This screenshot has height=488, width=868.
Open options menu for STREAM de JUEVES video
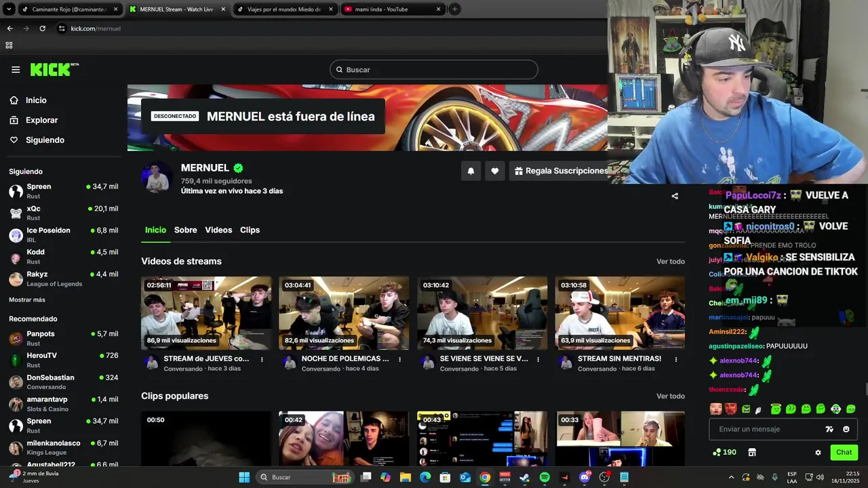262,359
